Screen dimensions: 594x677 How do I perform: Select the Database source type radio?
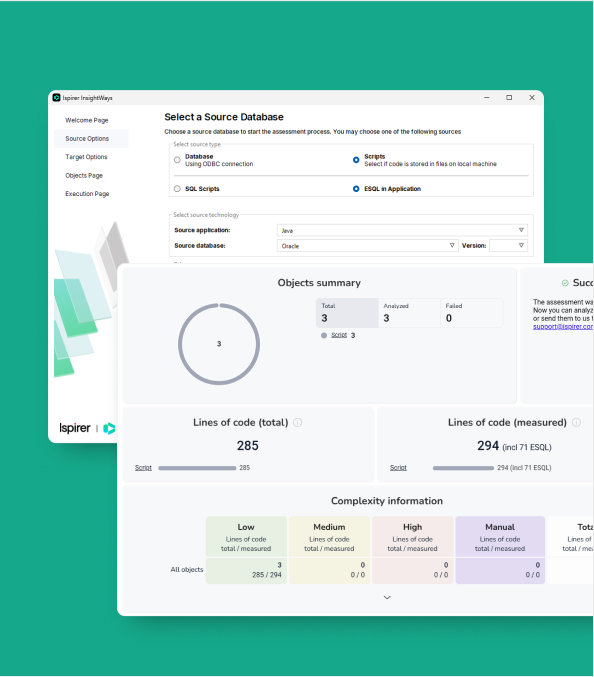[177, 160]
